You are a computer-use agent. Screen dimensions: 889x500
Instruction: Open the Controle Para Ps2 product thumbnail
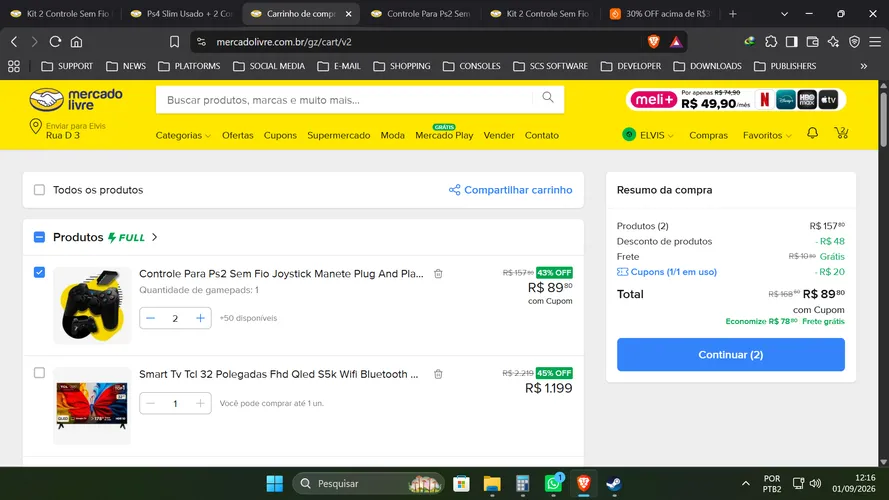[x=92, y=305]
